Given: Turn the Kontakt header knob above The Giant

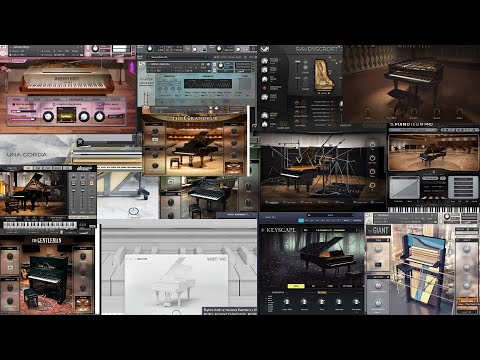Looking at the screenshot, I should tap(447, 217).
